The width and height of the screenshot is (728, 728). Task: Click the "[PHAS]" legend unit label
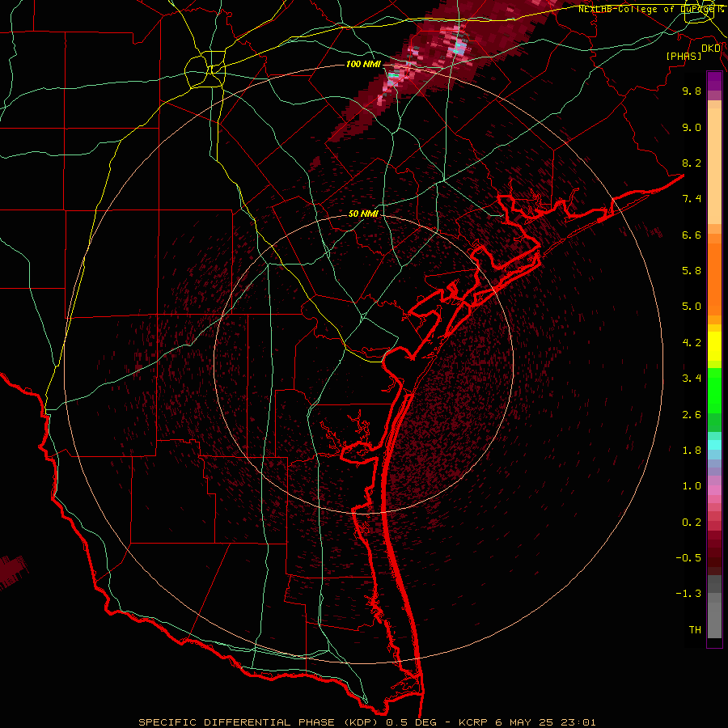684,56
